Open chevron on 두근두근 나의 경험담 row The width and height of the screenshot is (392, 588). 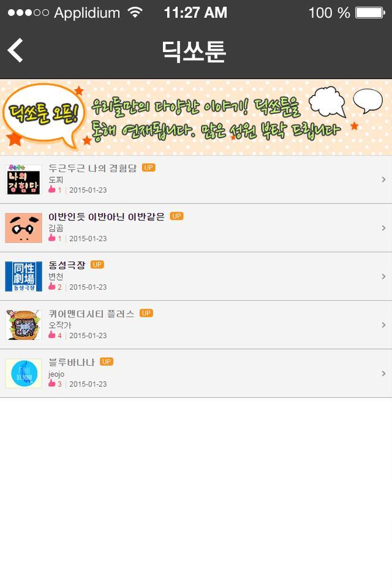point(383,179)
